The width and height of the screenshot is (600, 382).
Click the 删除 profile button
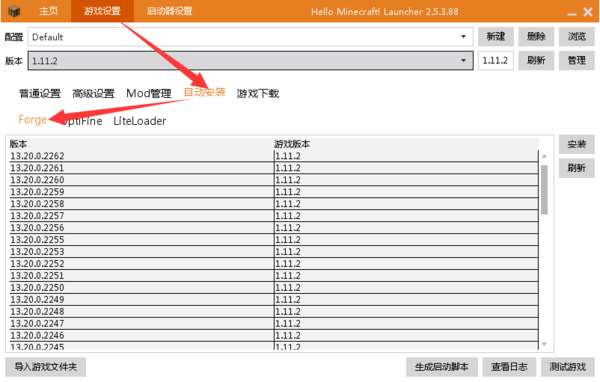[x=536, y=37]
